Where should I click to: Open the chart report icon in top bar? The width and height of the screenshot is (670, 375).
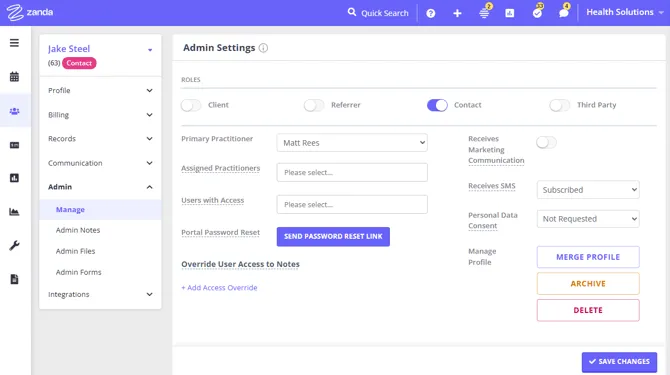click(x=510, y=13)
